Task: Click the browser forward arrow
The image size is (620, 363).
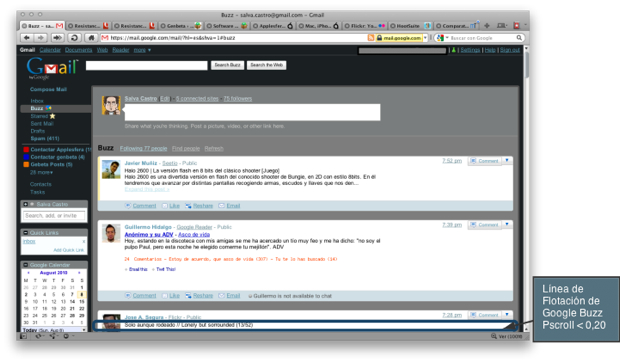Action: 41,38
